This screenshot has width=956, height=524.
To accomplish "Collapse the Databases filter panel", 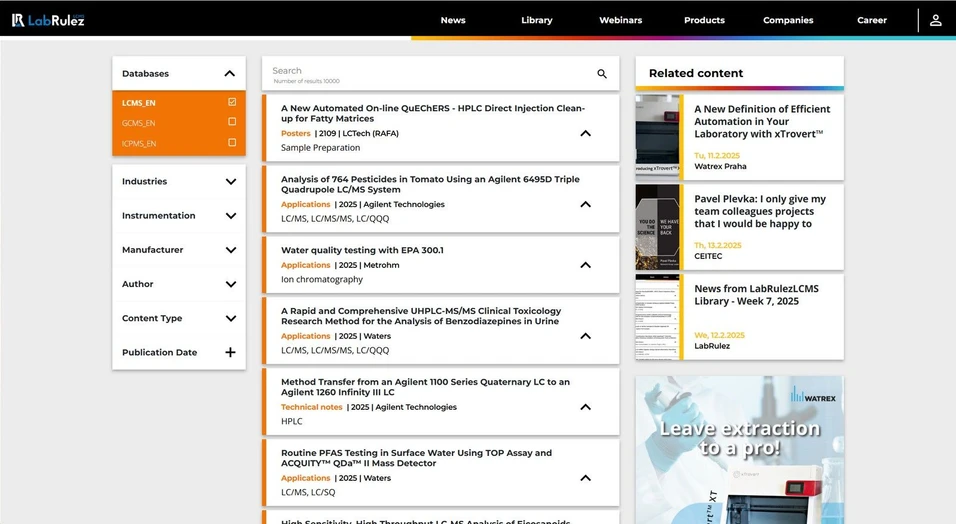I will [229, 74].
